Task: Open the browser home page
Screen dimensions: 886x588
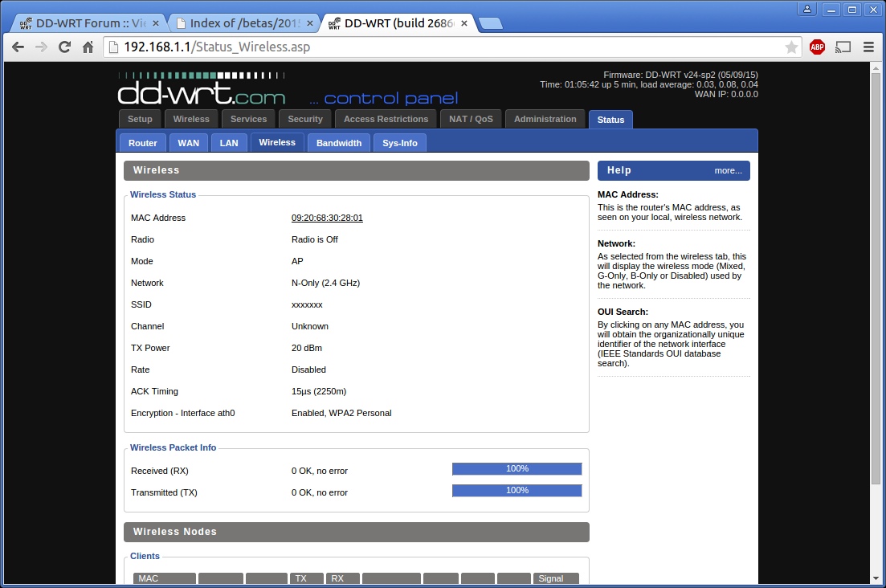Action: tap(88, 47)
